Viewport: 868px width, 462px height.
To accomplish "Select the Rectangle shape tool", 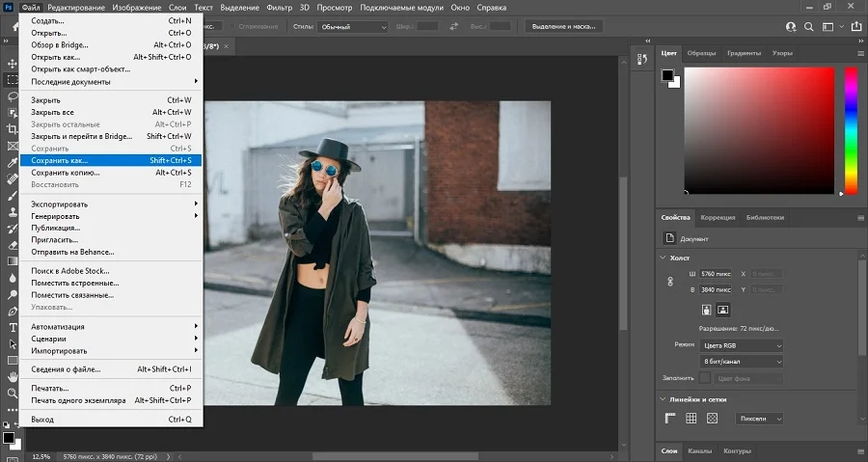I will click(13, 360).
